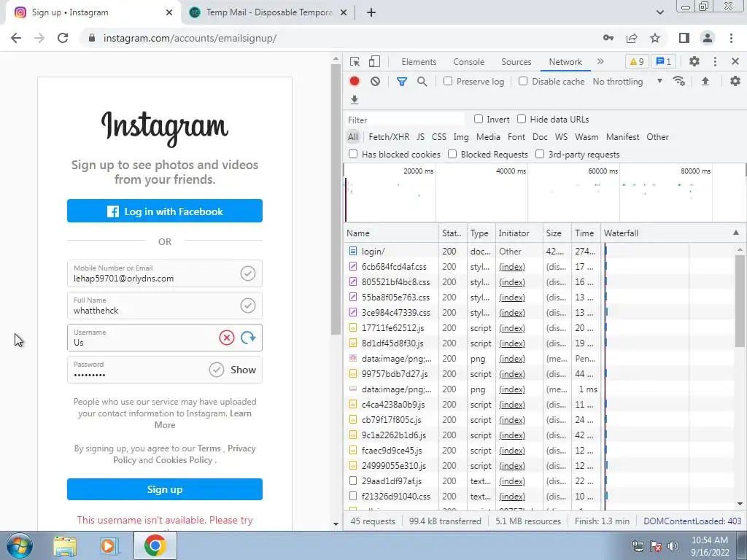Sort by Waterfall column arrow
Viewport: 747px width, 560px height.
point(736,233)
